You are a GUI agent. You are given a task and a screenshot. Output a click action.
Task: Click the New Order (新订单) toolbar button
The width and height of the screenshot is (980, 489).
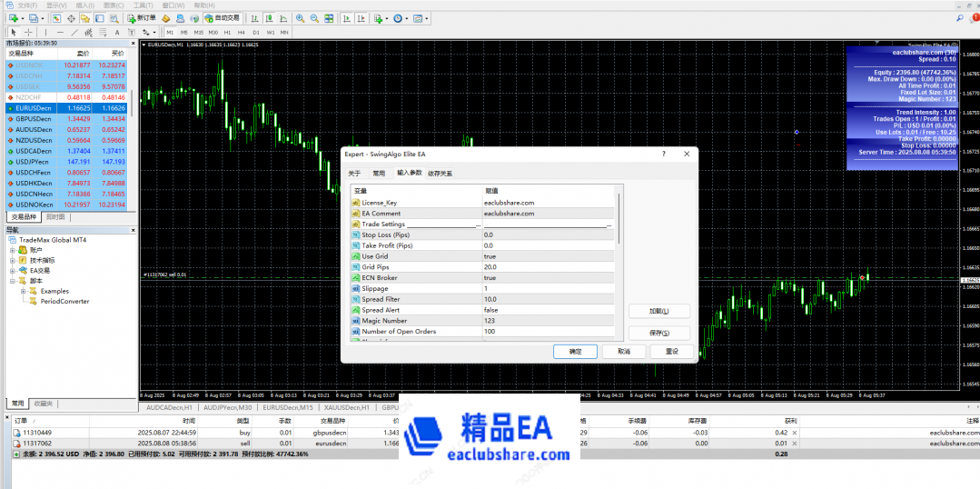coord(141,18)
